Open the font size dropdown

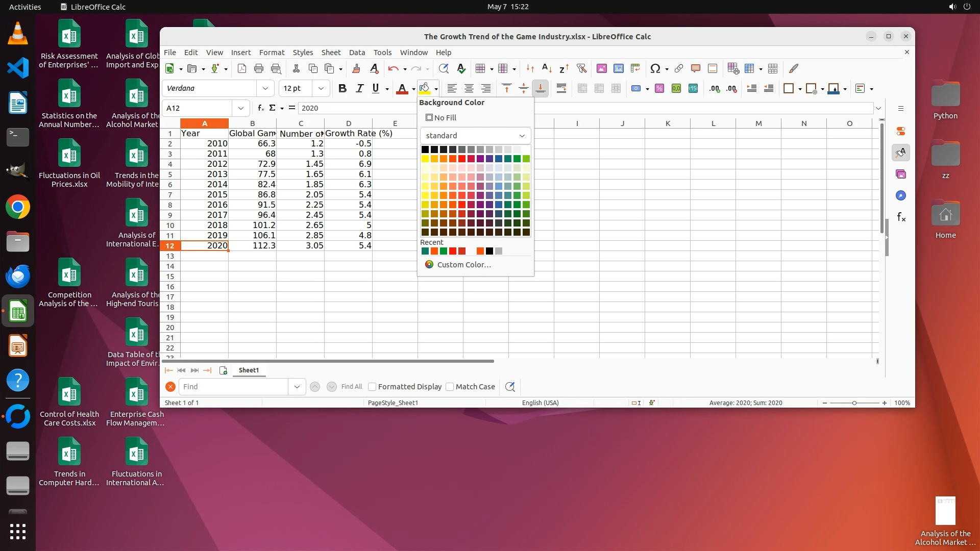pos(321,88)
